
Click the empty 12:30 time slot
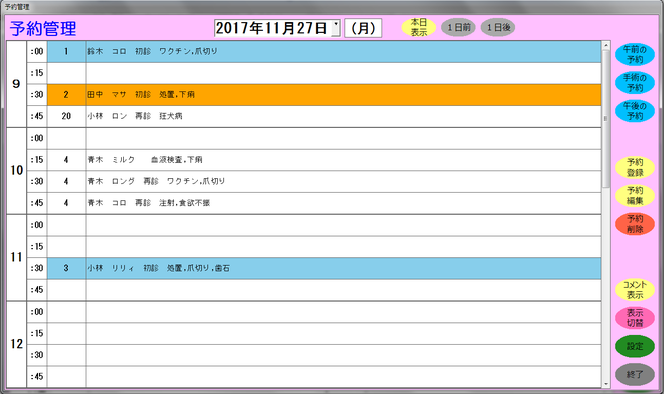(343, 355)
